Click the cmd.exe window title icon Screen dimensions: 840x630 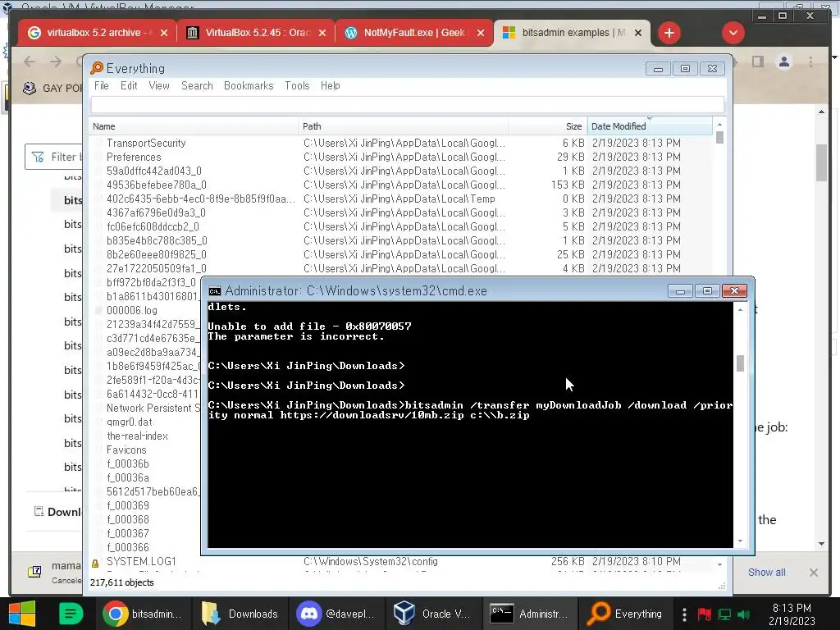coord(214,291)
